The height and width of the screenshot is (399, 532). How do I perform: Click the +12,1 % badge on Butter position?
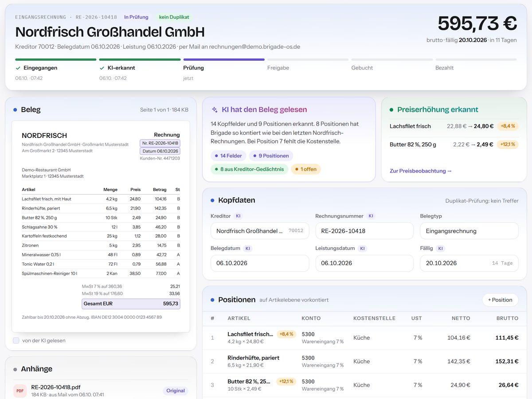[x=286, y=381]
